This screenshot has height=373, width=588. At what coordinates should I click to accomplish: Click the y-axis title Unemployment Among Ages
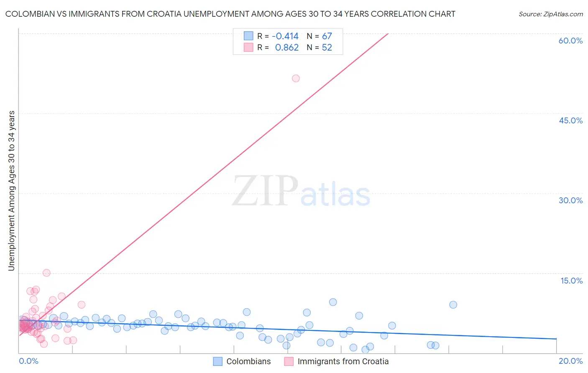(11, 190)
